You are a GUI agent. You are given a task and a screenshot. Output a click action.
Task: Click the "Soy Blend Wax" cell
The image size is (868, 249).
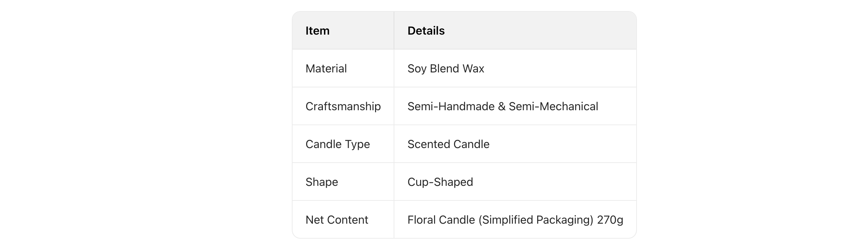point(445,68)
